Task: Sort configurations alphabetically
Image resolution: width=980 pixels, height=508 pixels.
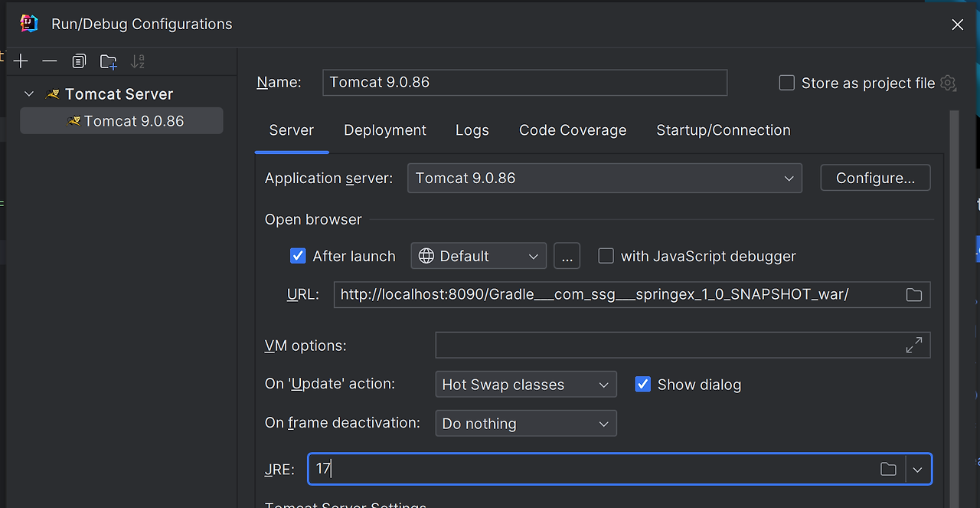Action: pos(138,61)
